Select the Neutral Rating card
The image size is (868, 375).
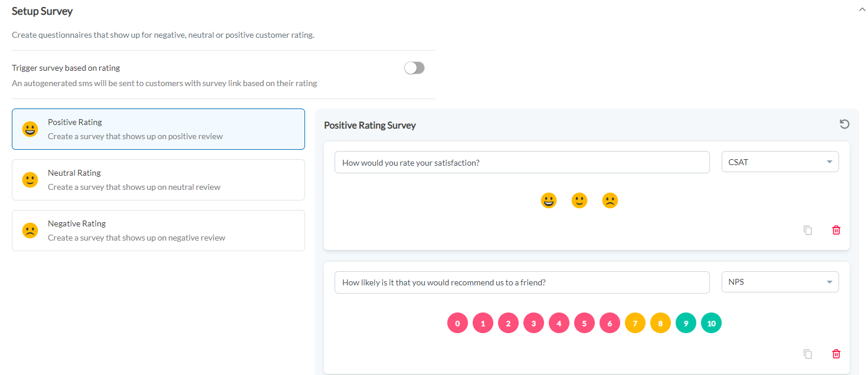pyautogui.click(x=158, y=180)
